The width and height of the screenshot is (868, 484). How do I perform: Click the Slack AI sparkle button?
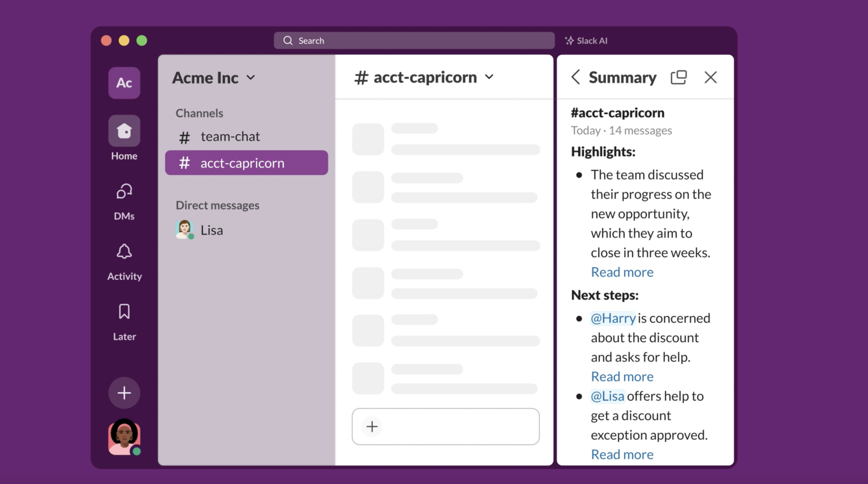[x=586, y=41]
